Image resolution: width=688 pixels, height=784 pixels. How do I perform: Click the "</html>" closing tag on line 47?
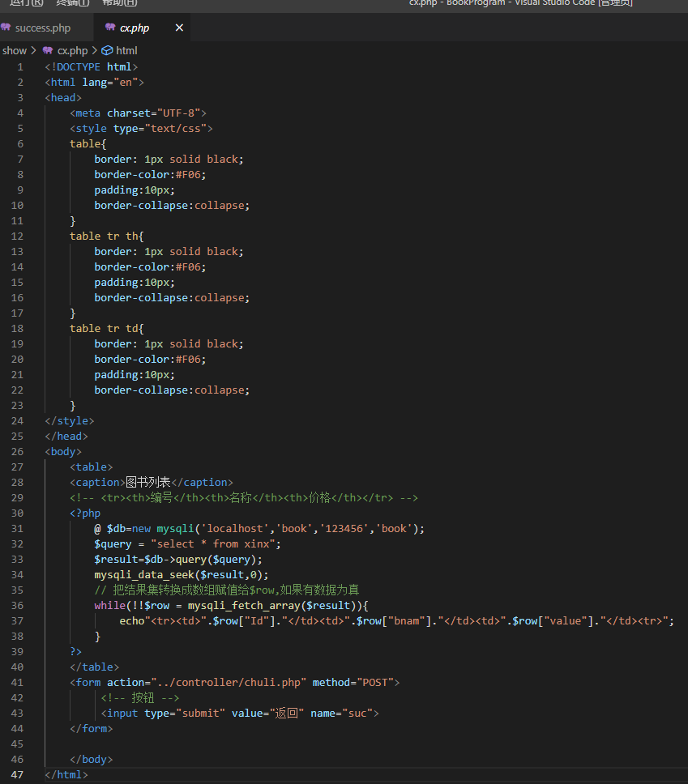click(x=66, y=774)
